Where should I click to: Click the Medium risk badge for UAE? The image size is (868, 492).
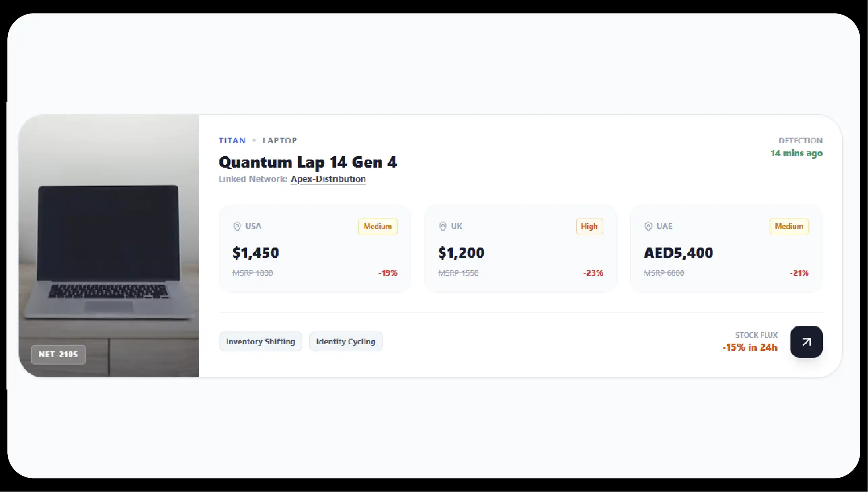click(x=789, y=226)
